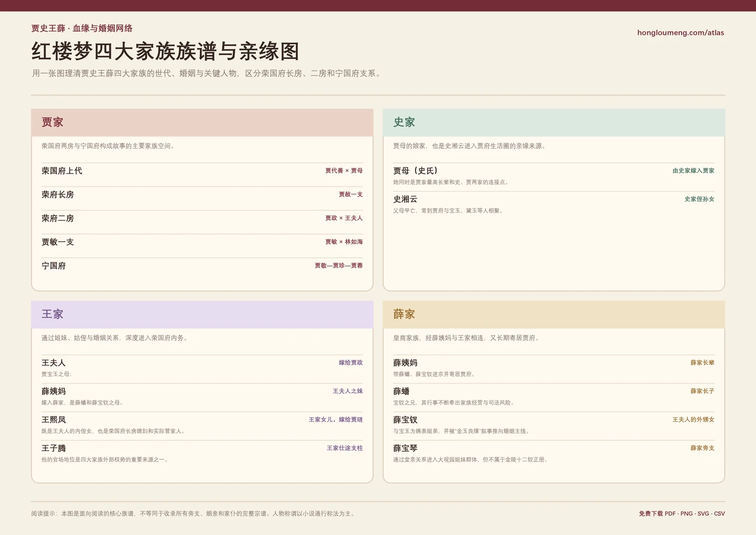The height and width of the screenshot is (535, 756).
Task: Click the 贾代善 × 贾母 tag
Action: [x=344, y=171]
